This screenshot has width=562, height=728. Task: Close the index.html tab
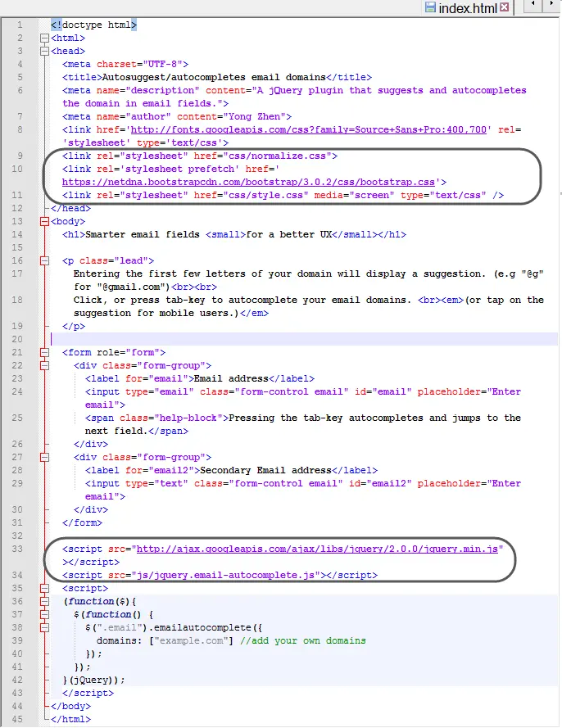tap(505, 7)
